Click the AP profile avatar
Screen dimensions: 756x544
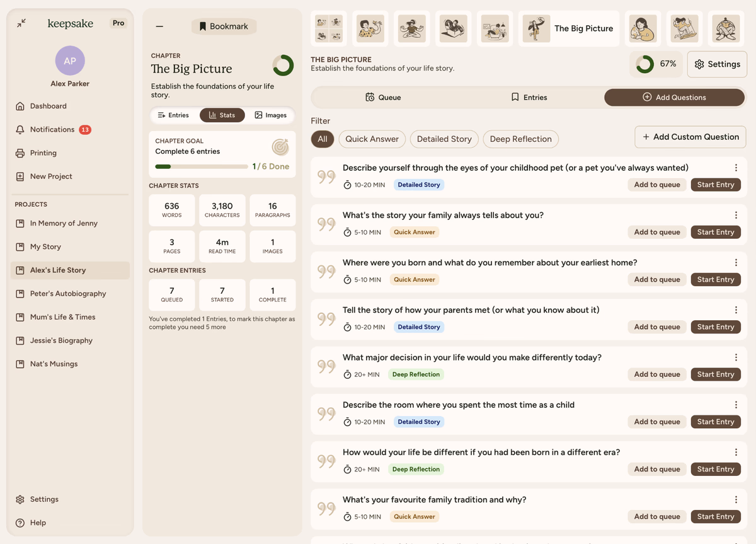tap(70, 61)
